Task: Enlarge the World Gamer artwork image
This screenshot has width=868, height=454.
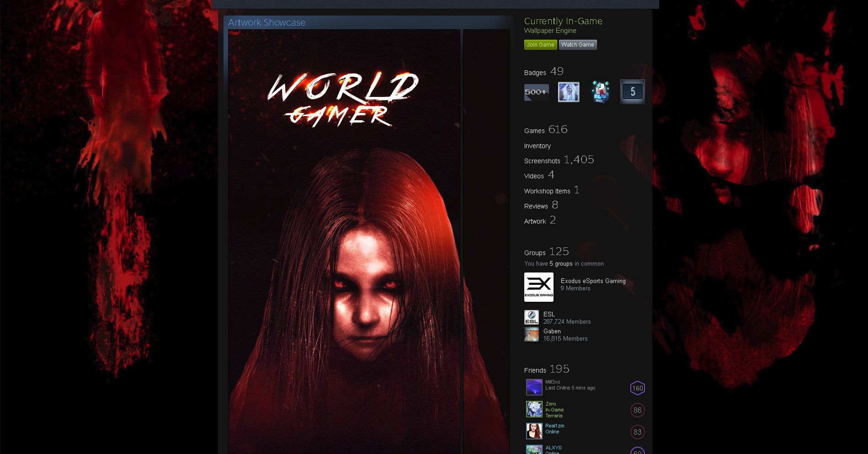Action: click(344, 242)
